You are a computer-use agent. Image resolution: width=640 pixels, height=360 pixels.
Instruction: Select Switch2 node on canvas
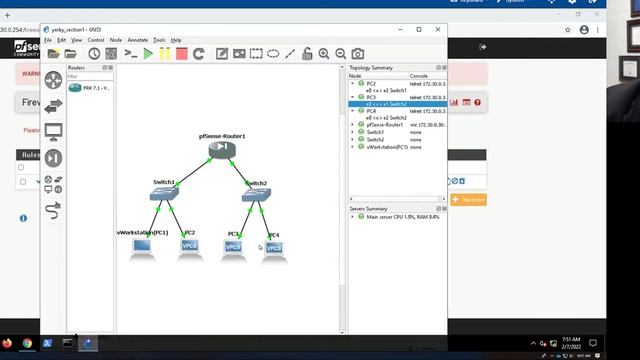coord(256,195)
